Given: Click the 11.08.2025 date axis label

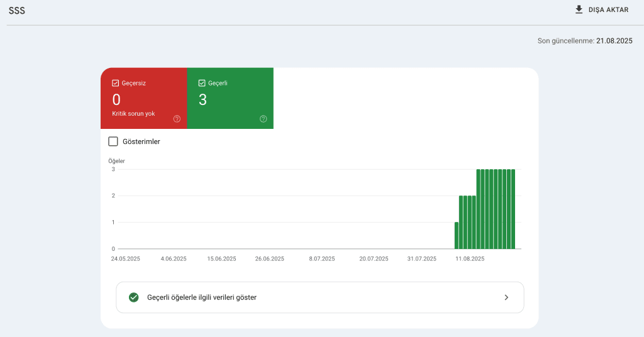Looking at the screenshot, I should pyautogui.click(x=470, y=258).
